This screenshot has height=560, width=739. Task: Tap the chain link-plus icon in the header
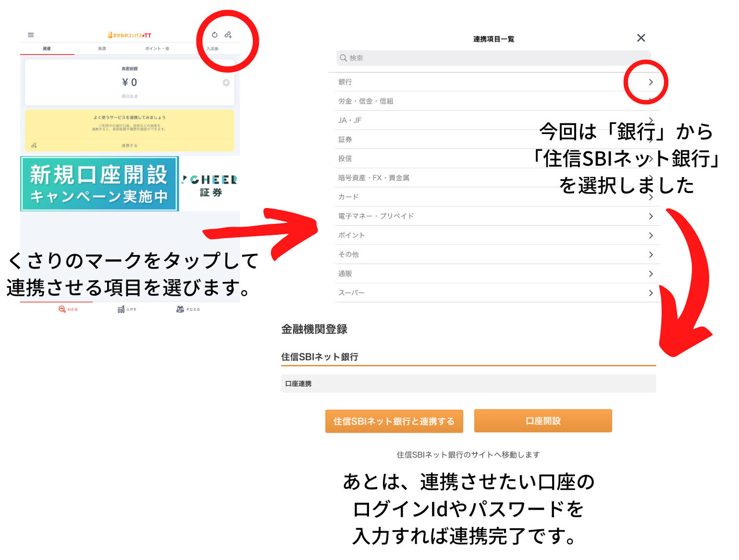pos(228,35)
